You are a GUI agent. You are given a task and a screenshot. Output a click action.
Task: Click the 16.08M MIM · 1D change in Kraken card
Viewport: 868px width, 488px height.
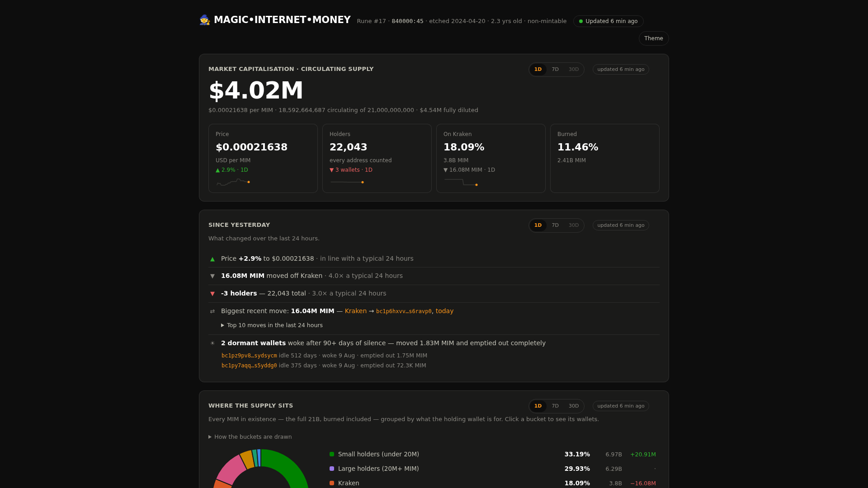(x=469, y=170)
